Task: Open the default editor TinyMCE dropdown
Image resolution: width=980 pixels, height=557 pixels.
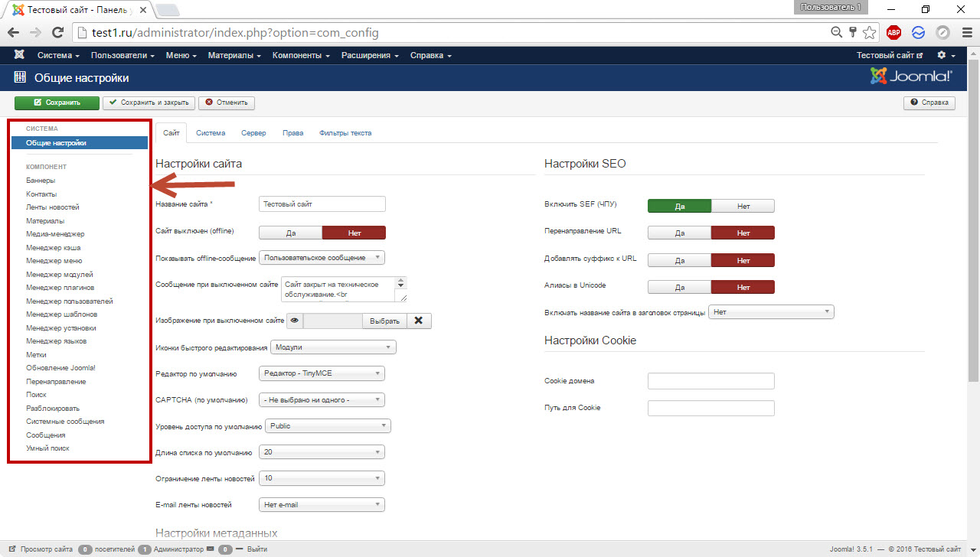Action: pos(322,373)
